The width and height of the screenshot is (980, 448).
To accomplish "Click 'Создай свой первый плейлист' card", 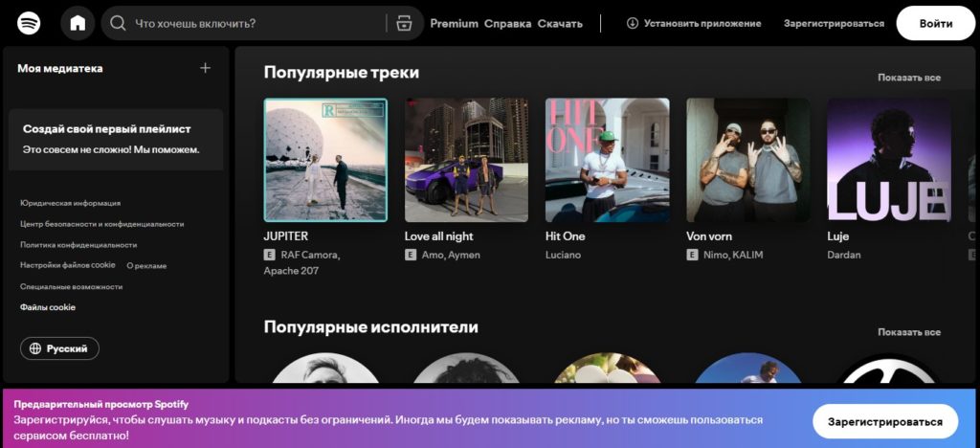I will click(116, 140).
